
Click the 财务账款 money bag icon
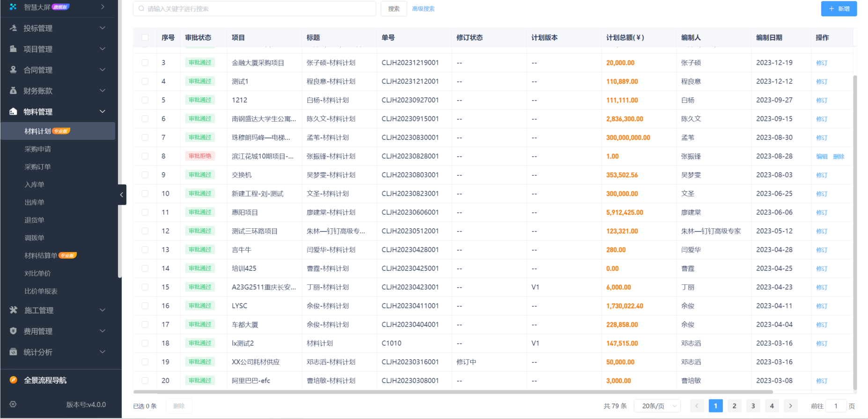(13, 91)
